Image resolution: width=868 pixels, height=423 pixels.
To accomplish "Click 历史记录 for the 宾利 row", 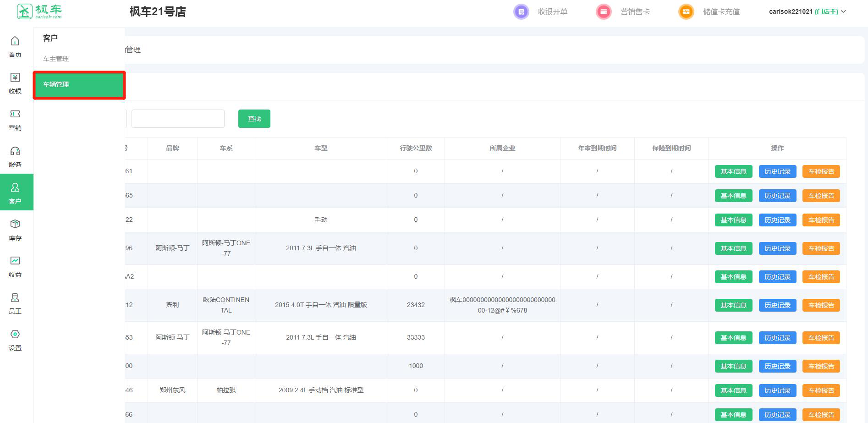I will [x=777, y=305].
